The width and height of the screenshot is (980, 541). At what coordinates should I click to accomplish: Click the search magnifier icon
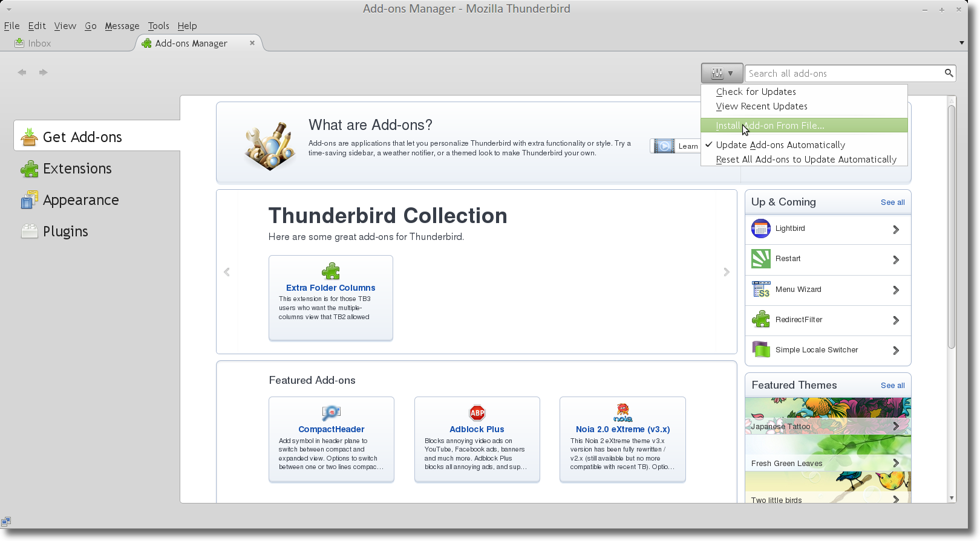[x=949, y=73]
